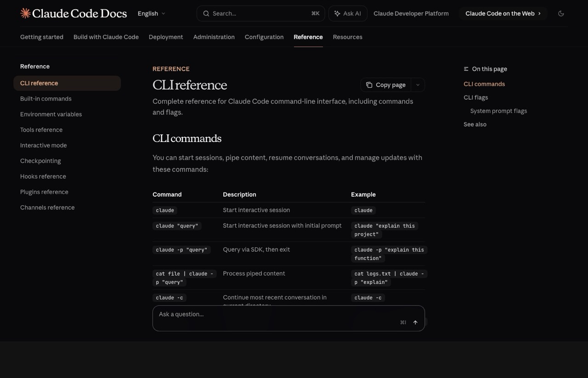Open the Configuration tab
Screen dimensions: 588x378
coord(264,37)
